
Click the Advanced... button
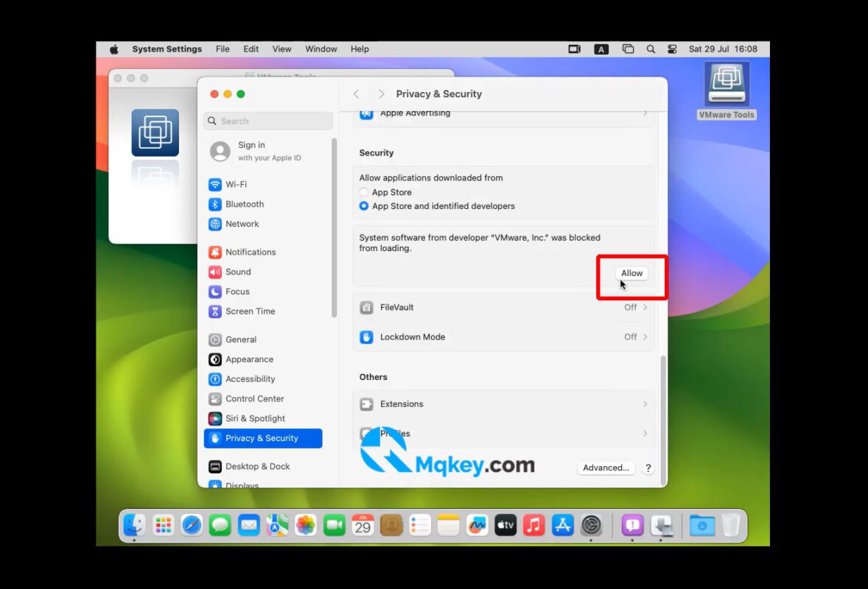pos(606,468)
